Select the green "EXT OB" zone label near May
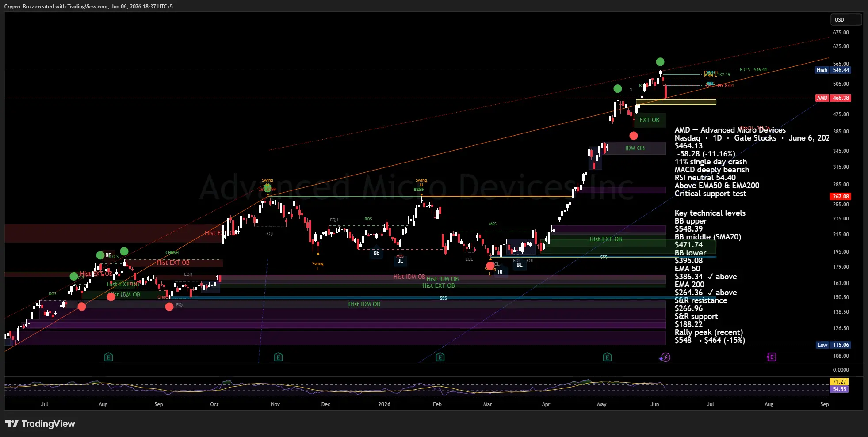The image size is (868, 437). tap(649, 120)
